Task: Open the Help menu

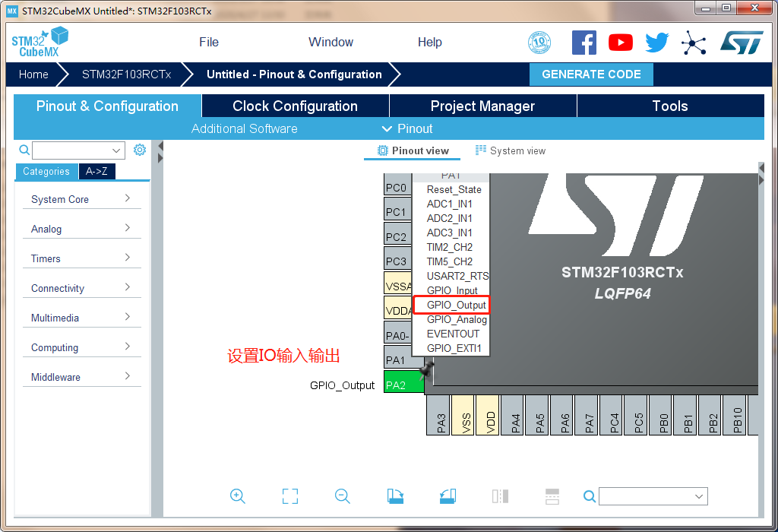Action: 430,43
